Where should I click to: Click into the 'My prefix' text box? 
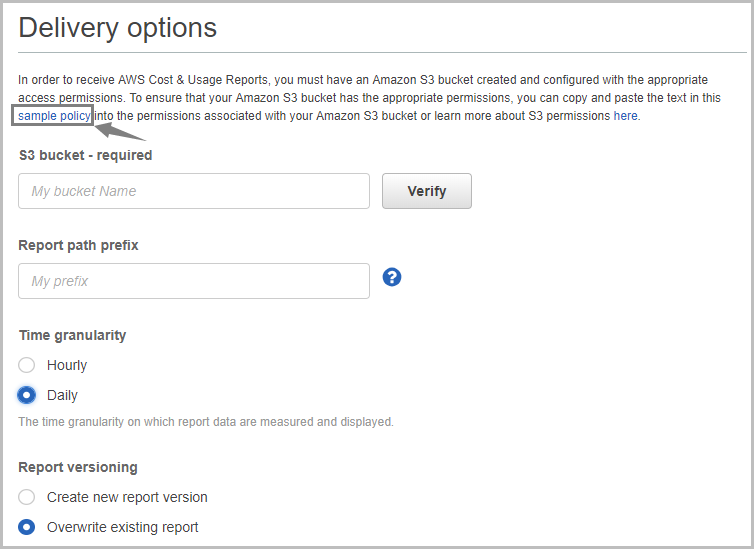[194, 281]
